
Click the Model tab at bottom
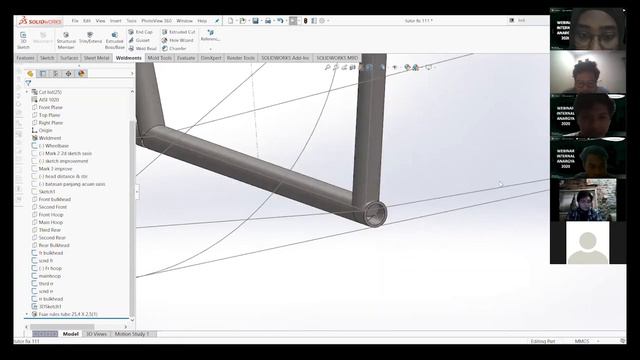pyautogui.click(x=71, y=334)
